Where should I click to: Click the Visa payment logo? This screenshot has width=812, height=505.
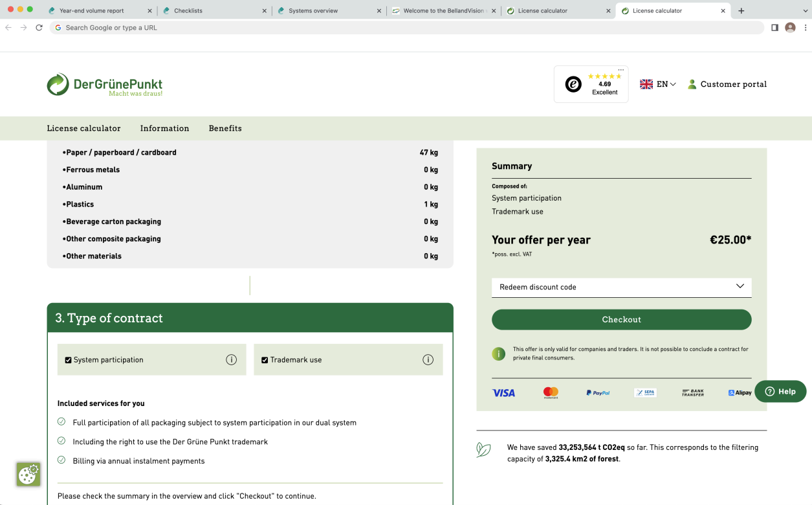point(503,393)
